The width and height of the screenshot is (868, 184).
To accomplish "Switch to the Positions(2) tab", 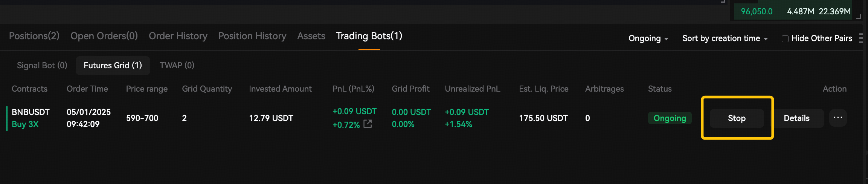I will (x=34, y=36).
